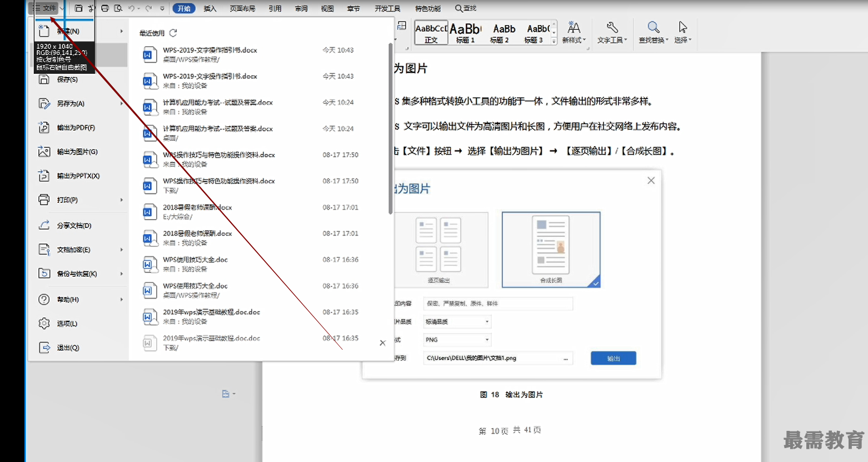
Task: Switch to the 插入 ribbon tab
Action: 210,8
